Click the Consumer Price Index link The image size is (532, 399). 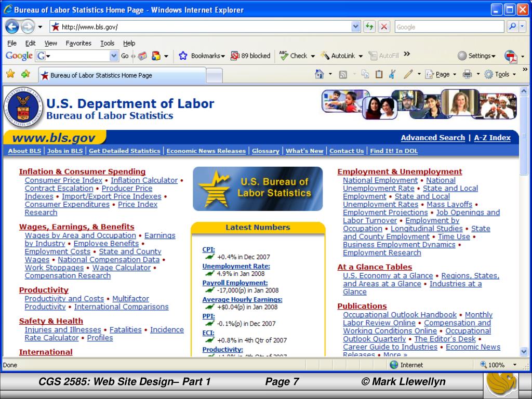(x=63, y=180)
